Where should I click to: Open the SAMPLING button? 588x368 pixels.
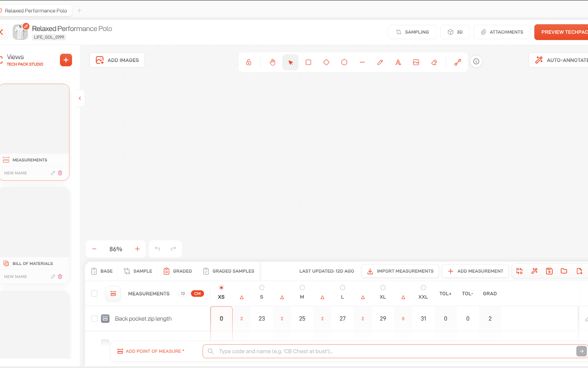tap(412, 32)
